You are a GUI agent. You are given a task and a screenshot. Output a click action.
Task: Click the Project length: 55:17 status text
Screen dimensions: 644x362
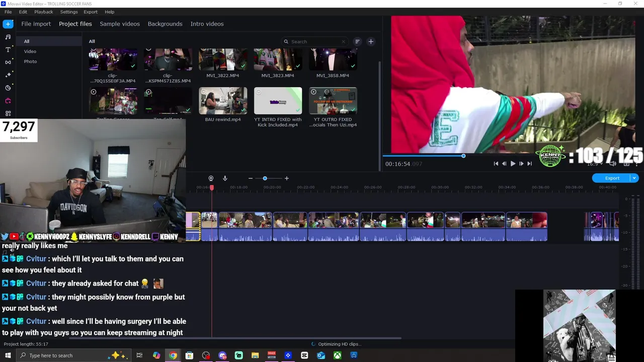tap(26, 344)
